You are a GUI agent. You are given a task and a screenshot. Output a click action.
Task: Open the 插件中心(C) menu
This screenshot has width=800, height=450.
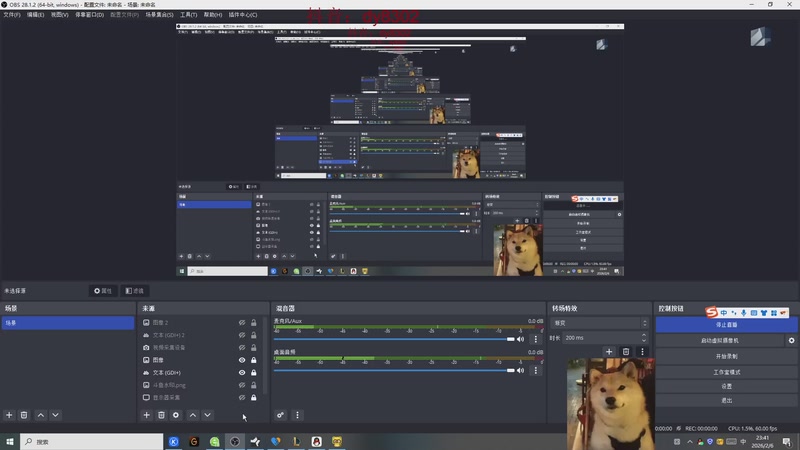pyautogui.click(x=243, y=15)
